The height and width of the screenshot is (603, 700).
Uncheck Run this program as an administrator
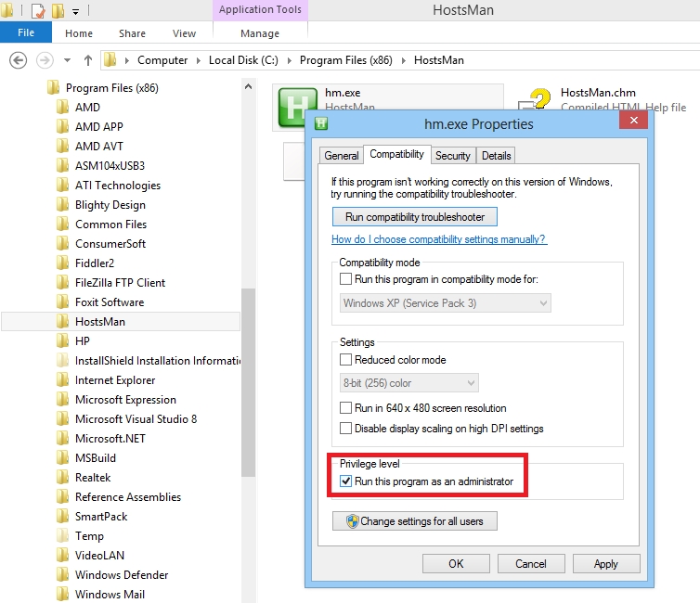pos(345,481)
